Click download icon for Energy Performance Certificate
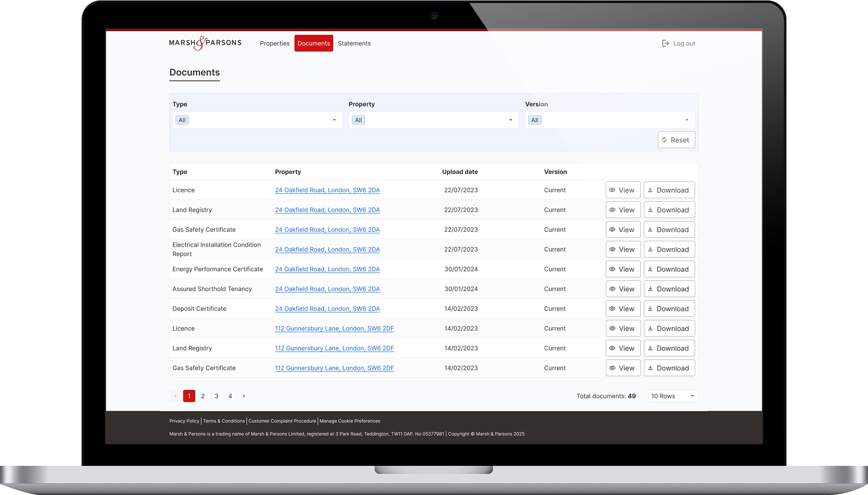Image resolution: width=868 pixels, height=495 pixels. click(x=650, y=269)
